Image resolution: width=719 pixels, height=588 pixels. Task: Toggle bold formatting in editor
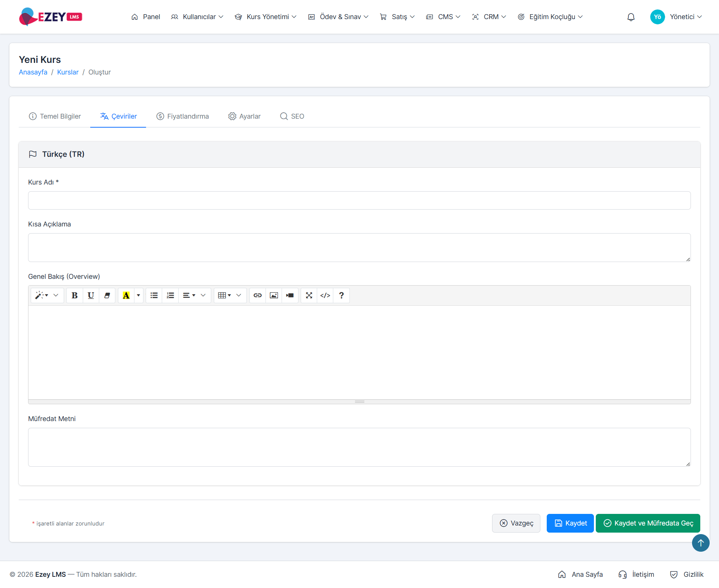pos(75,295)
